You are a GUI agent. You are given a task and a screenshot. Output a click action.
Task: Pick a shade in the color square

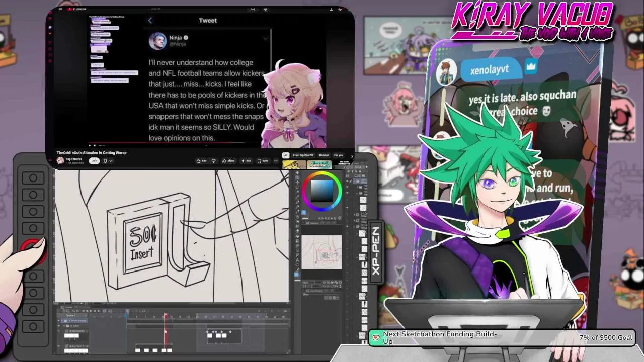point(322,191)
